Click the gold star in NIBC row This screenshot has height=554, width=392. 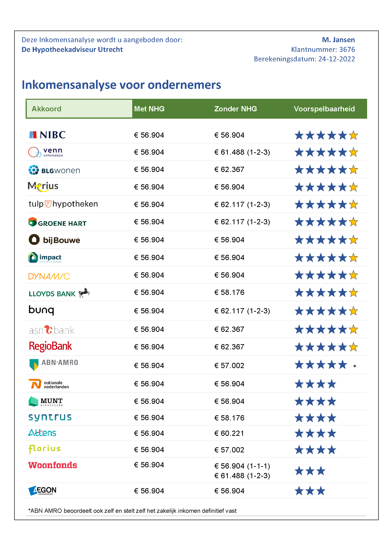point(353,135)
